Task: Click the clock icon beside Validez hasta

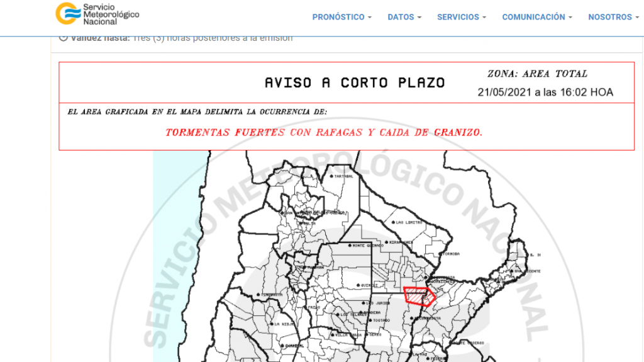Action: click(63, 37)
